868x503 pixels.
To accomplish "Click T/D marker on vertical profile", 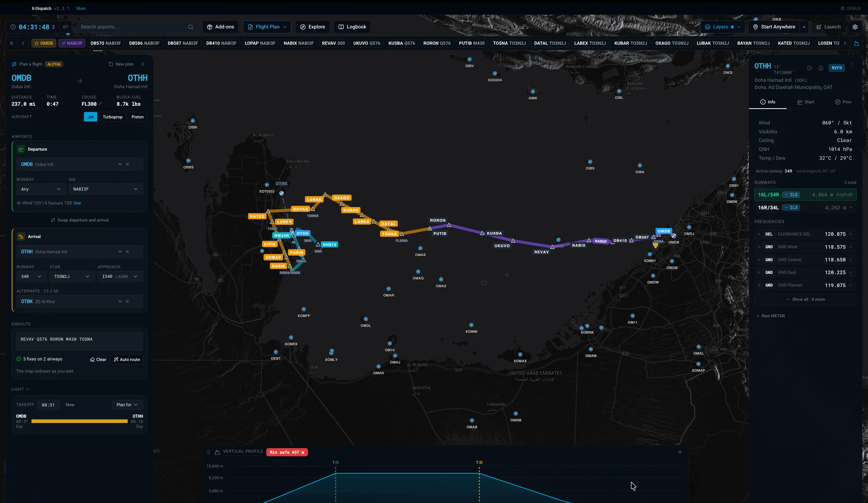I will click(479, 462).
